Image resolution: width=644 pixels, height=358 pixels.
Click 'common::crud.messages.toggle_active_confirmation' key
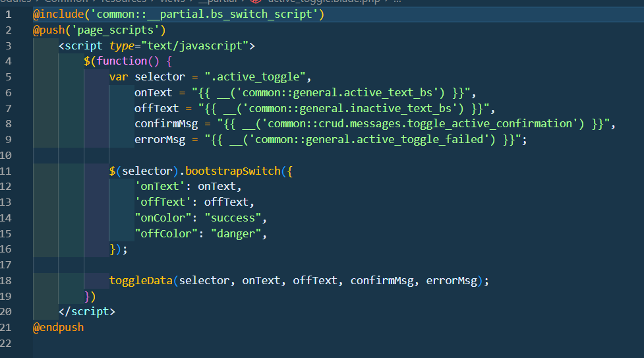[420, 124]
